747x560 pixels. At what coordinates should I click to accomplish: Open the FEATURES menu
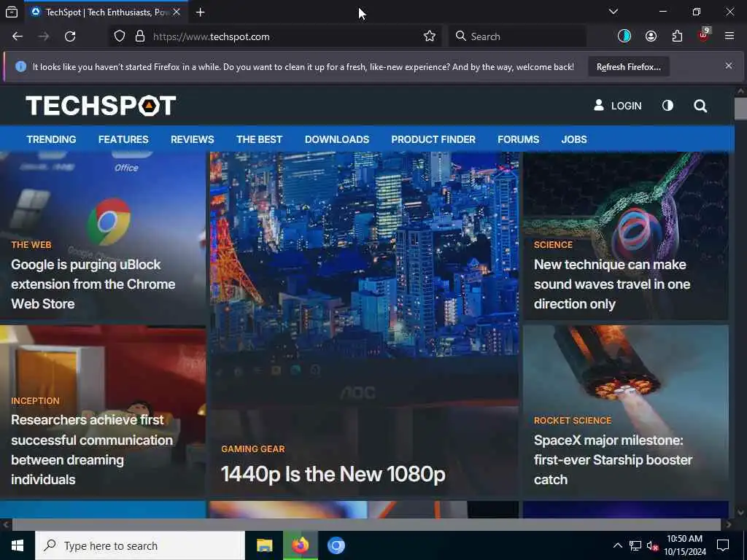pyautogui.click(x=123, y=139)
